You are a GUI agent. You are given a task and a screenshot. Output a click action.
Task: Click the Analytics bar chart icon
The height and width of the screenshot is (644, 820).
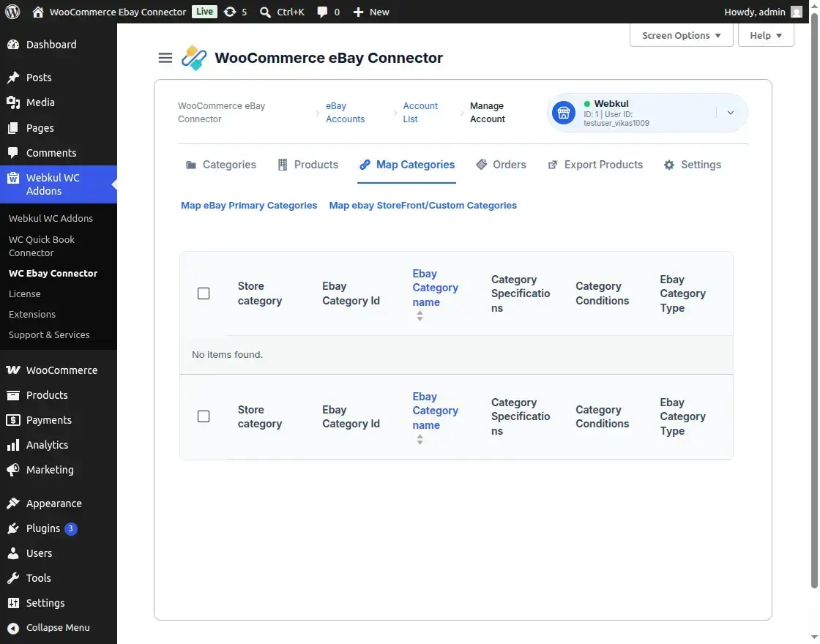[x=13, y=445]
